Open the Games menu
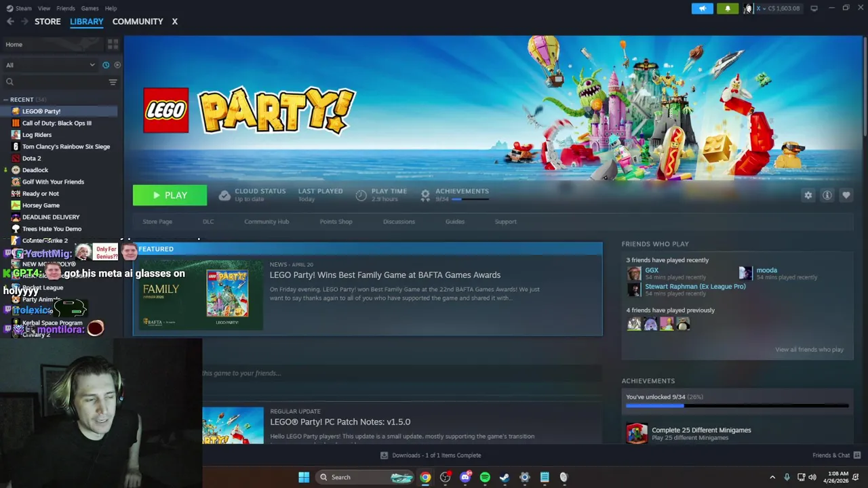This screenshot has width=868, height=488. click(90, 8)
